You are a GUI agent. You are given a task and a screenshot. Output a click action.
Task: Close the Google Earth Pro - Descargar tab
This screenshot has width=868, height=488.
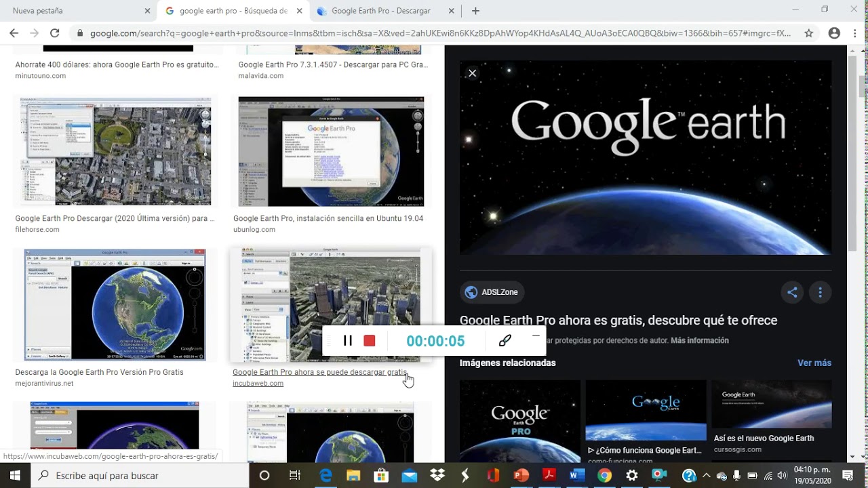click(x=450, y=11)
